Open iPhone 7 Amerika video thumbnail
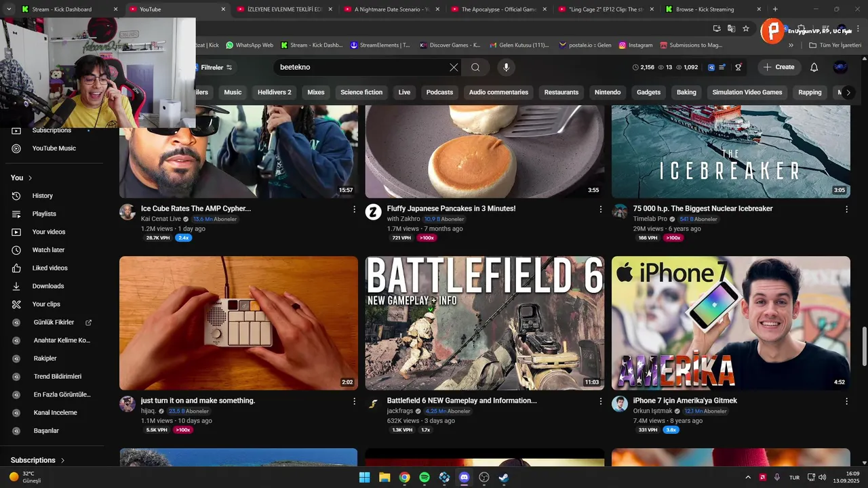This screenshot has width=868, height=488. (x=731, y=323)
